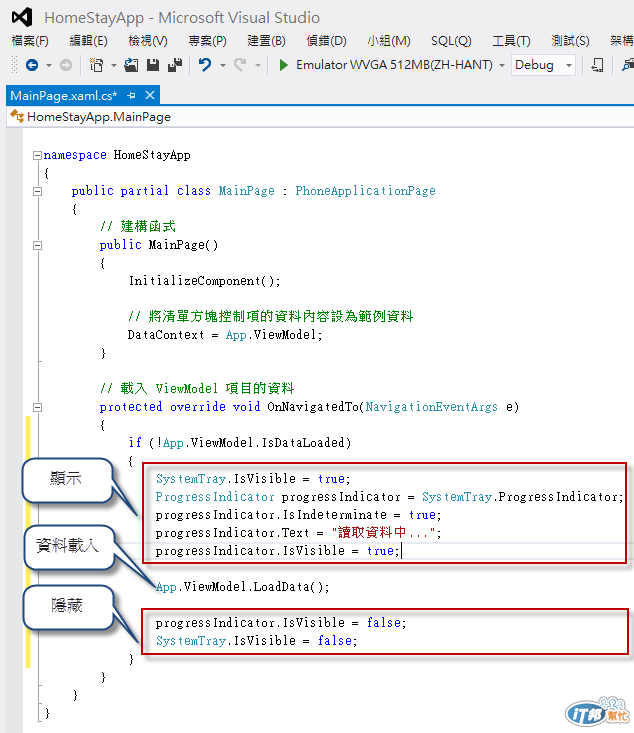634x733 pixels.
Task: Open the 檔案(F) menu
Action: point(30,41)
